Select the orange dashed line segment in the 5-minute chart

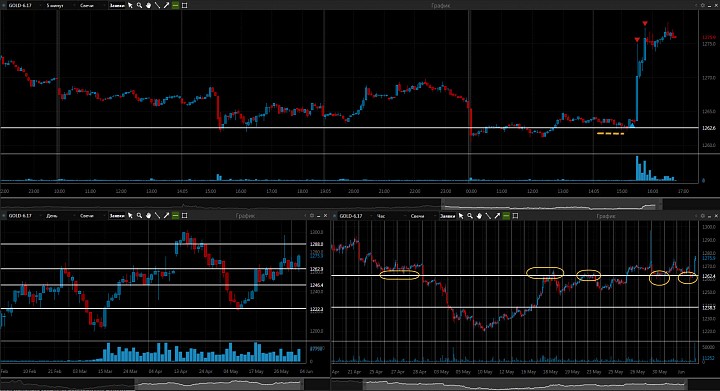coord(611,134)
